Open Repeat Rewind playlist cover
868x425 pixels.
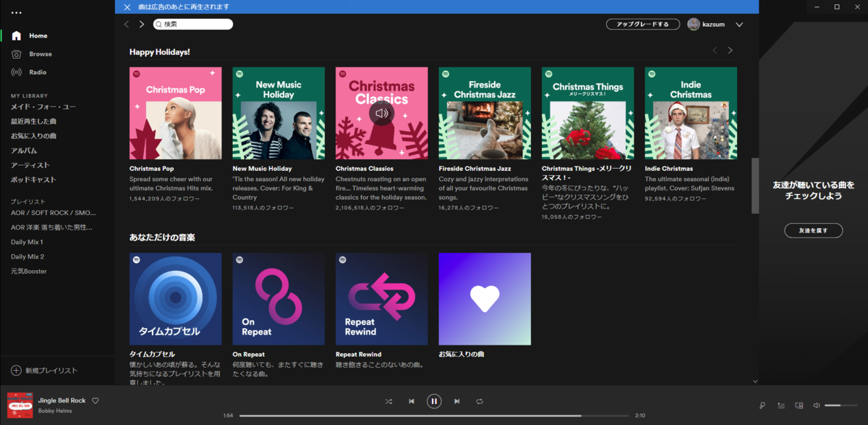tap(382, 299)
